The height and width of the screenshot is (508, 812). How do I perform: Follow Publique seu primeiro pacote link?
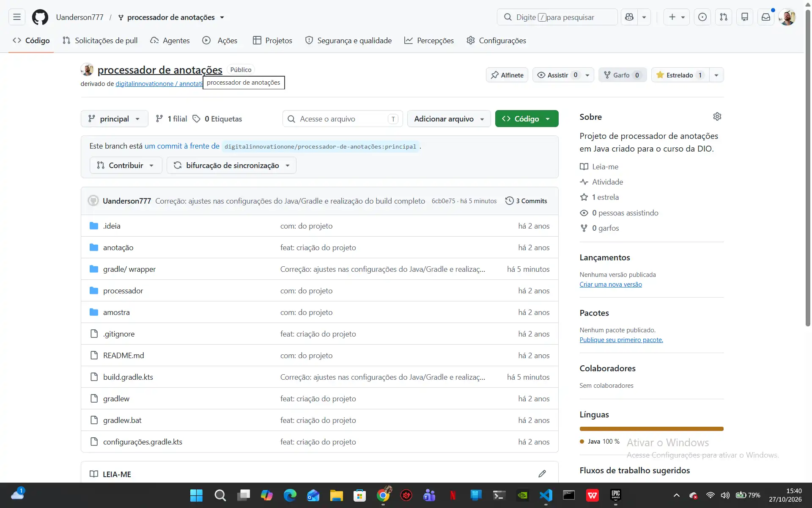(621, 340)
